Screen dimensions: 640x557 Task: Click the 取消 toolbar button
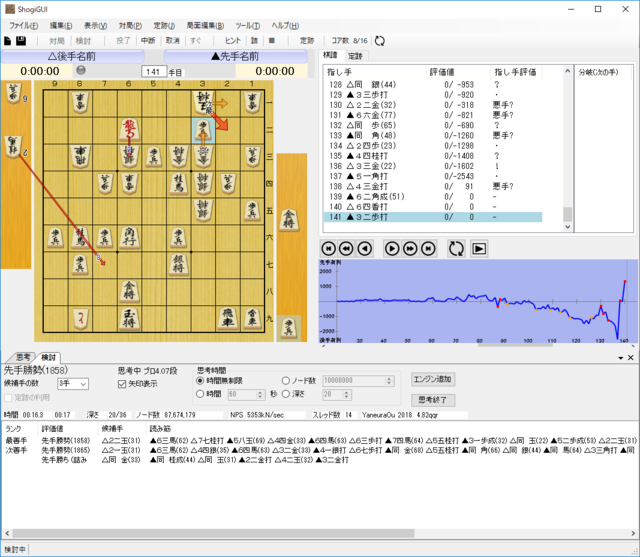click(172, 41)
